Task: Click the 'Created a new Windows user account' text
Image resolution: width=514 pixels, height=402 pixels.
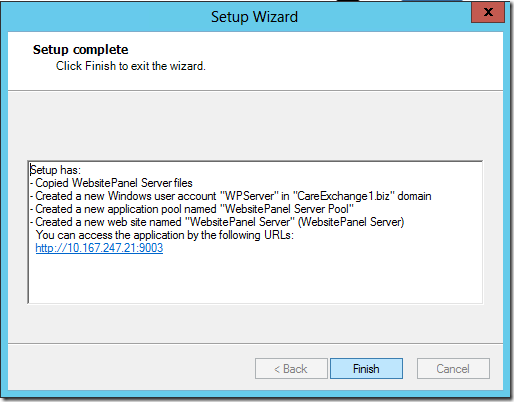Action: coord(125,196)
